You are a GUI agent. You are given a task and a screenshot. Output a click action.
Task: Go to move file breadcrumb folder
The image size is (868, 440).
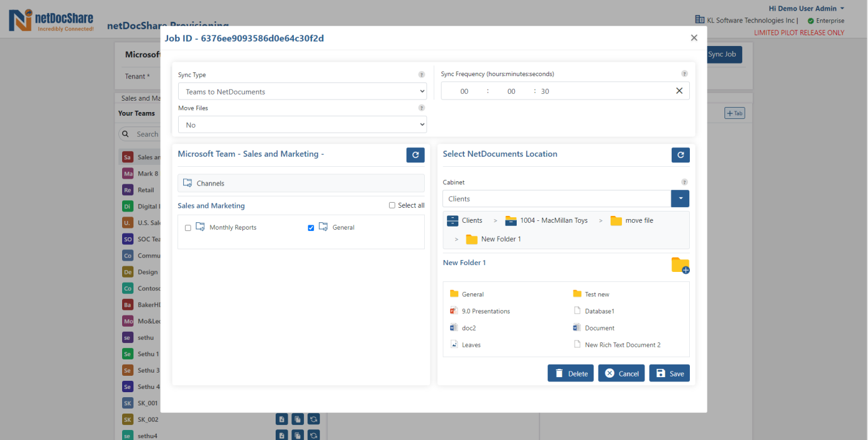tap(640, 220)
